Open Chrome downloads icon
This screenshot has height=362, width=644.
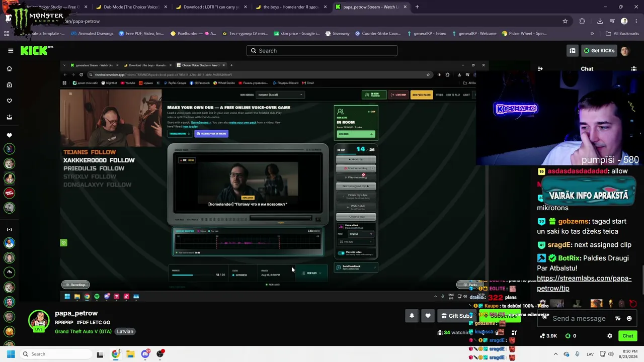pyautogui.click(x=600, y=21)
